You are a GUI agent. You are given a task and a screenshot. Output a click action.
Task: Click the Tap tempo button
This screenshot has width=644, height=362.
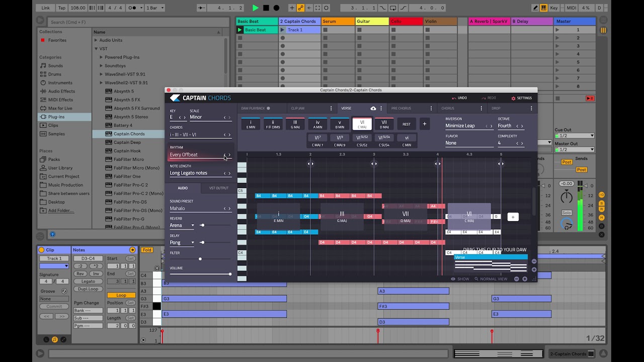click(x=62, y=8)
